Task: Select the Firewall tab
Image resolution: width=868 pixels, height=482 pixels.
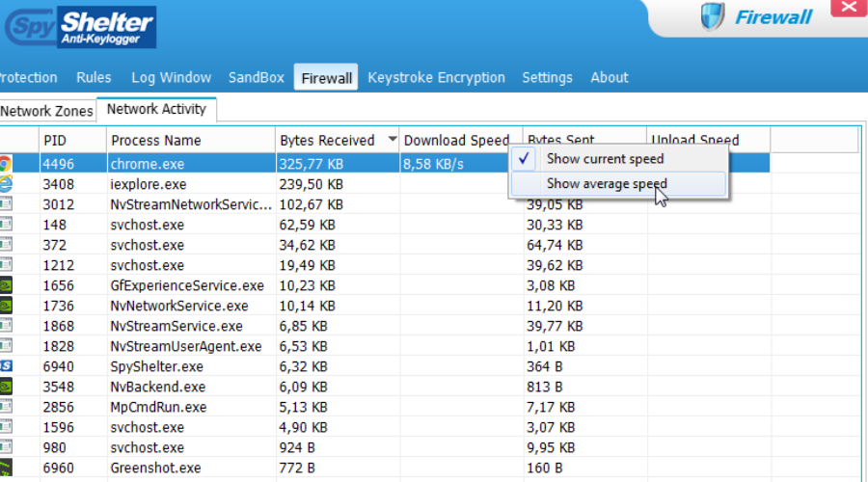Action: [x=326, y=78]
